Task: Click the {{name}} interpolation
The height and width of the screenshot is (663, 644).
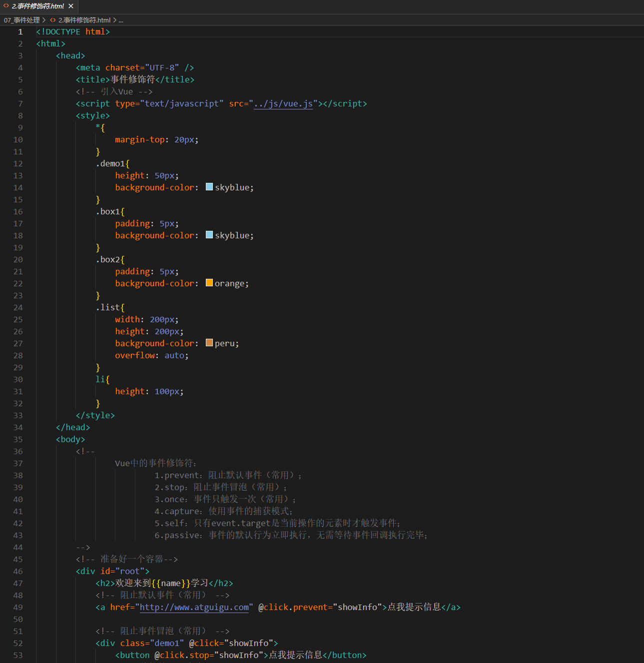Action: tap(171, 583)
